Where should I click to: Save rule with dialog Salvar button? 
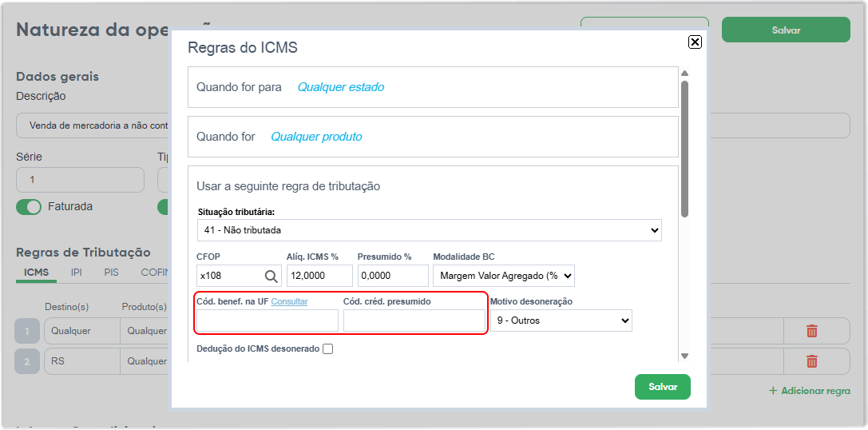point(663,387)
